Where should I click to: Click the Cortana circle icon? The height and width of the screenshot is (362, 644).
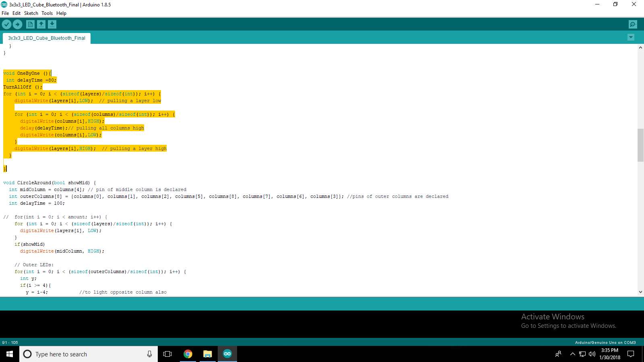coord(27,354)
